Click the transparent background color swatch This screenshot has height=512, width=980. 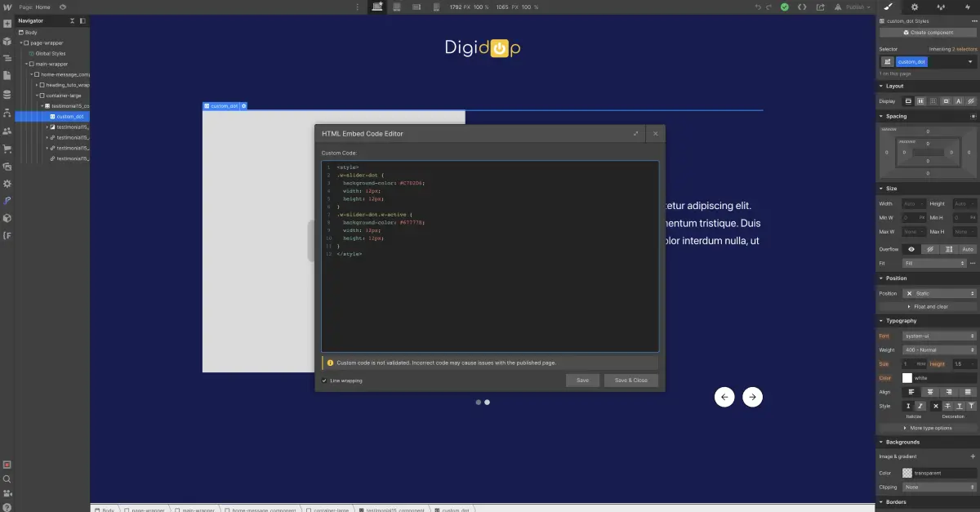click(x=906, y=473)
